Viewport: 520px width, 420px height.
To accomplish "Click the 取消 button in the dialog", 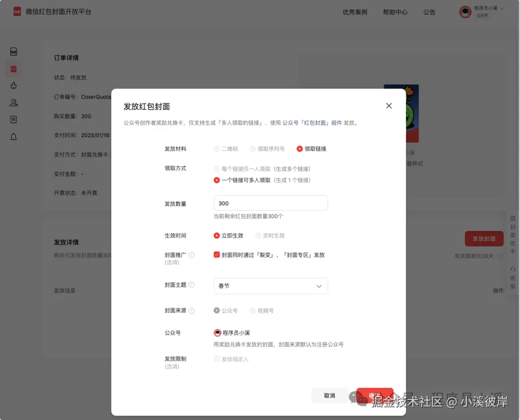I will pos(329,395).
